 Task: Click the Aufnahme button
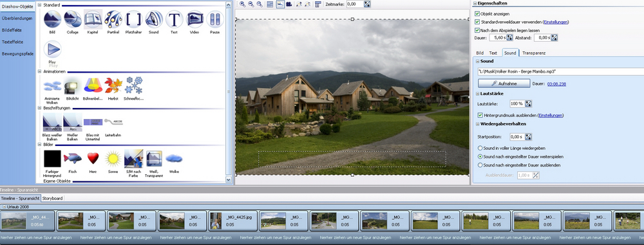point(504,84)
